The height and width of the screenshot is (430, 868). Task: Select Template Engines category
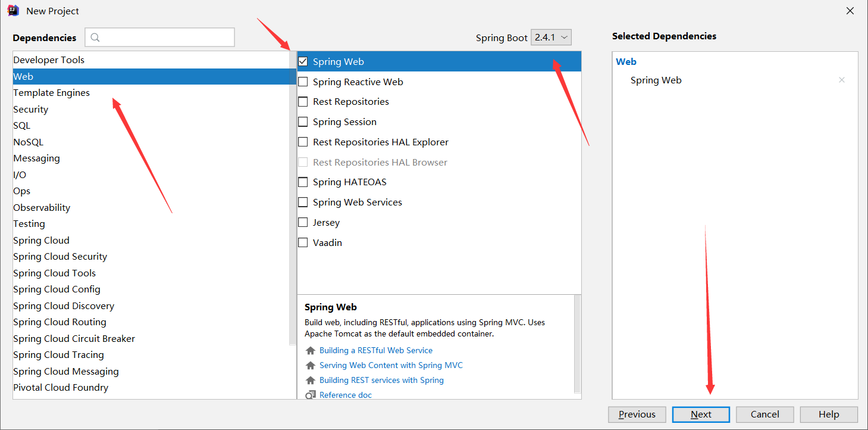[x=151, y=93]
